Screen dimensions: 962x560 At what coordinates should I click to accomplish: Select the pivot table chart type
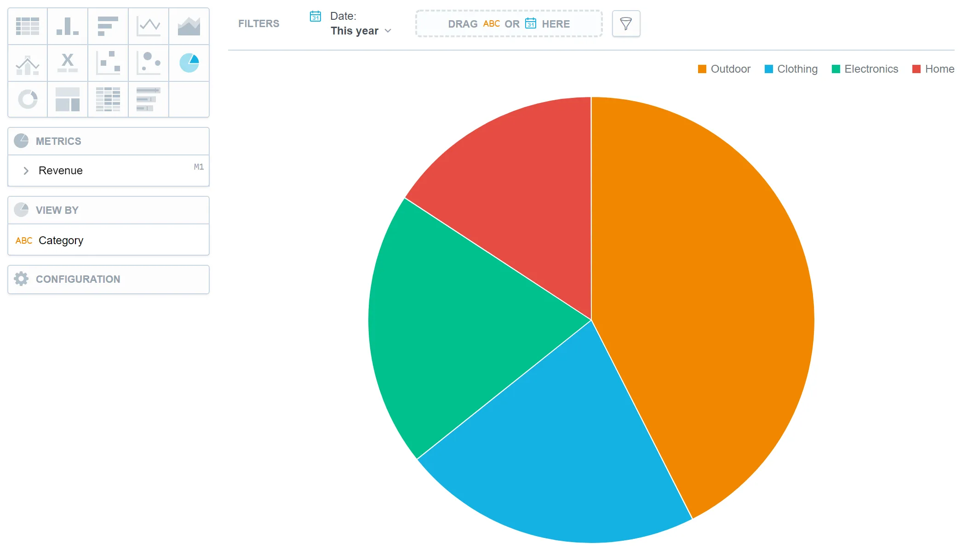pyautogui.click(x=108, y=99)
